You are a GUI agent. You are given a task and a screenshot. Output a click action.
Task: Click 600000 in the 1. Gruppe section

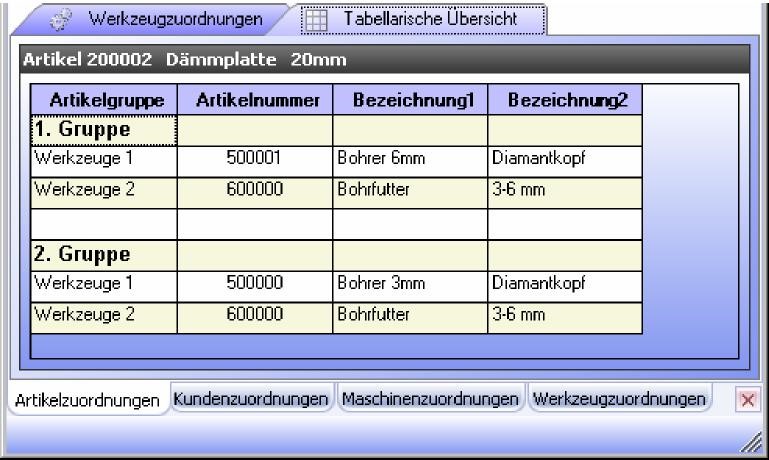pos(255,193)
